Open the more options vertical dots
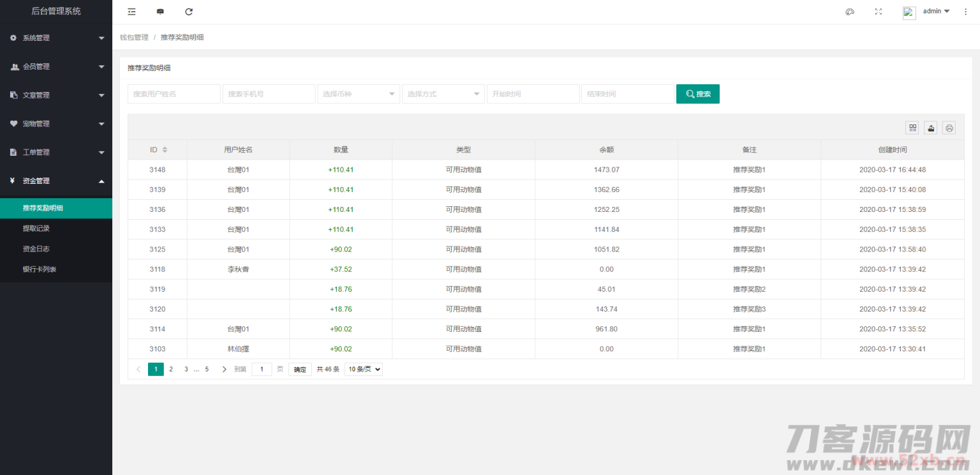 [x=965, y=11]
